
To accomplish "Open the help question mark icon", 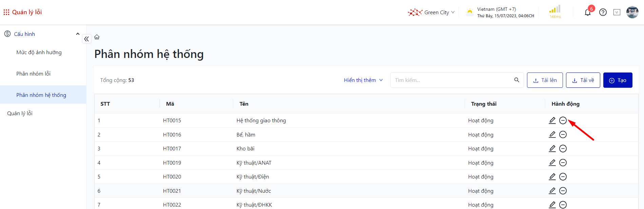I will [603, 13].
